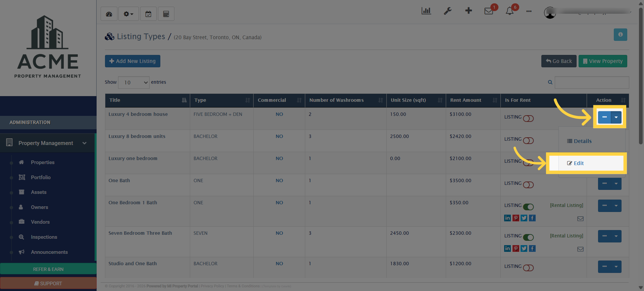
Task: Sort by Number of Washrooms column
Action: 346,100
